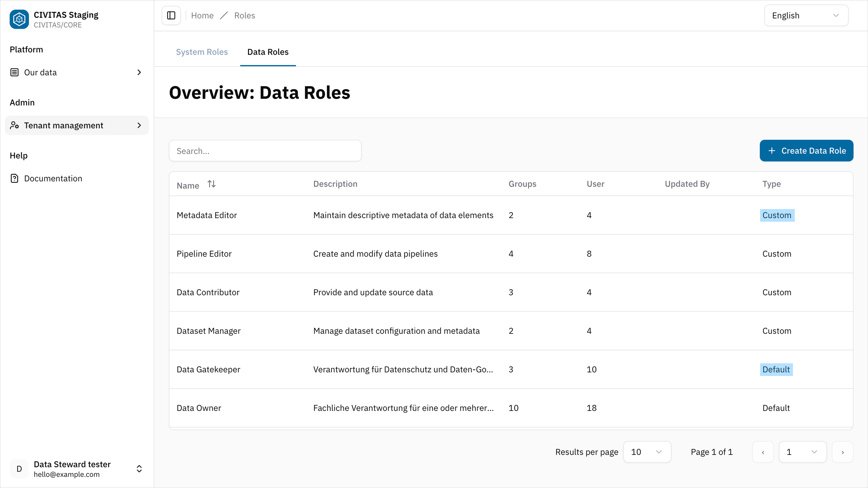Click the user-settings icon beside Tenant management
Image resolution: width=868 pixels, height=488 pixels.
tap(14, 125)
